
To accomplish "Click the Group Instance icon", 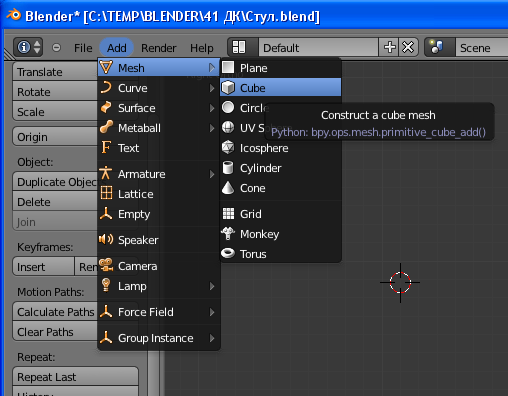I will tap(106, 338).
